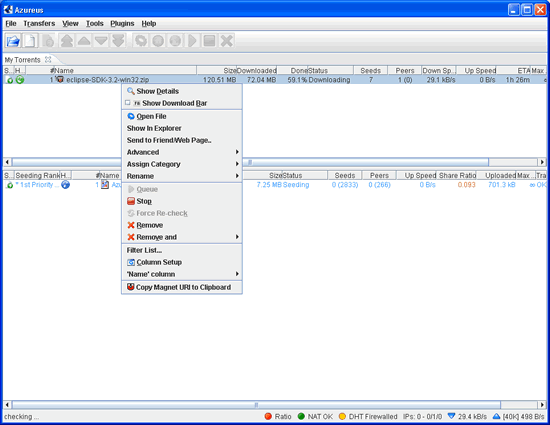The image size is (550, 425).
Task: Click the downloads pane horizontal scrollbar thumb
Action: [x=250, y=162]
